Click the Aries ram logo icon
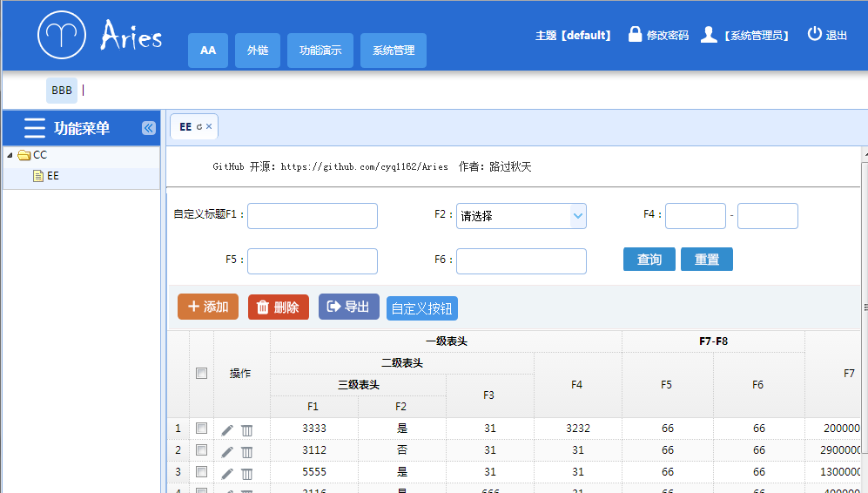 click(x=62, y=35)
